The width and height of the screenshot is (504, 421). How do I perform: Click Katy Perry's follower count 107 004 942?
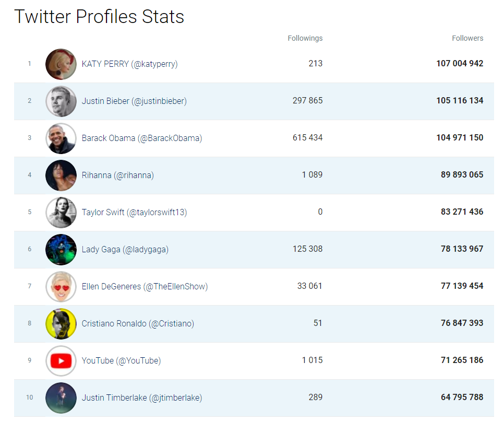[x=460, y=64]
